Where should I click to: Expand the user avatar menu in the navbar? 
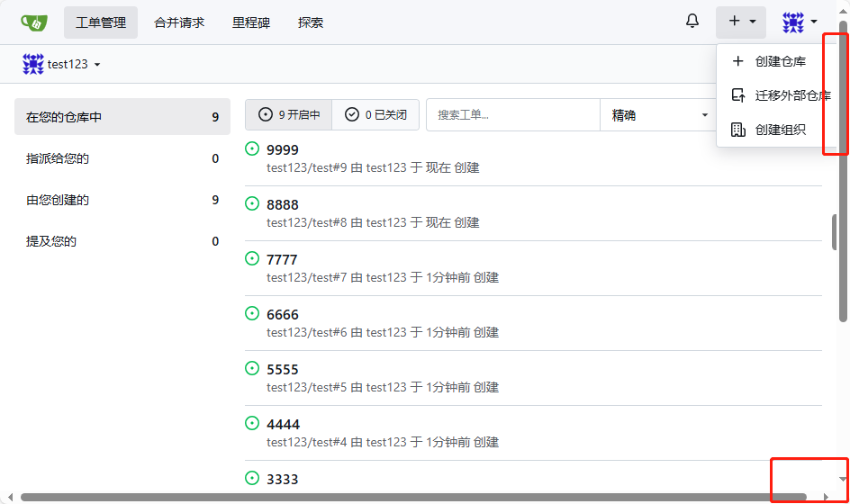point(799,22)
